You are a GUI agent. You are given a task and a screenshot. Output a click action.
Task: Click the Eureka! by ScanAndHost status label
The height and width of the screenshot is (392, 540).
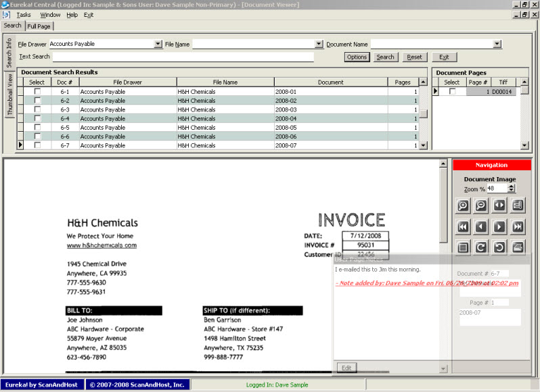coord(42,385)
